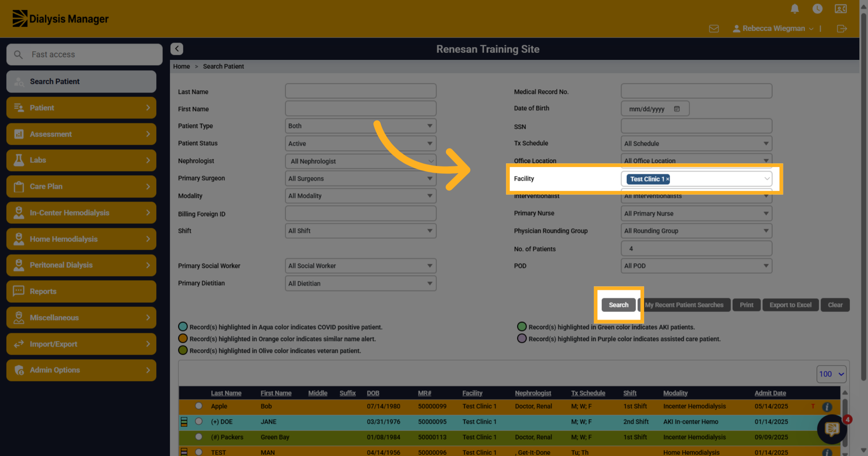This screenshot has width=868, height=456.
Task: Select the radio button for DOE JANE
Action: pyautogui.click(x=199, y=421)
